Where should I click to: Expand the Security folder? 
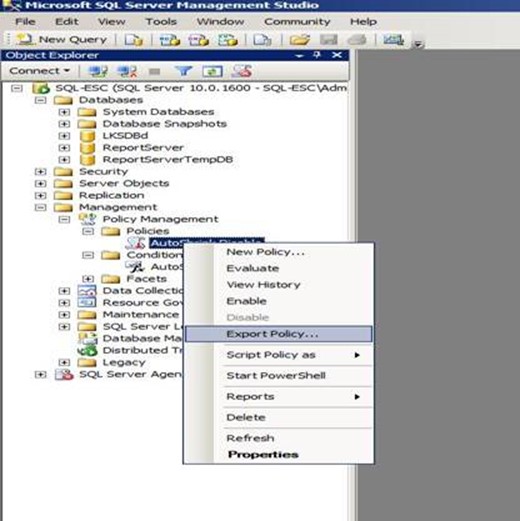click(x=40, y=172)
